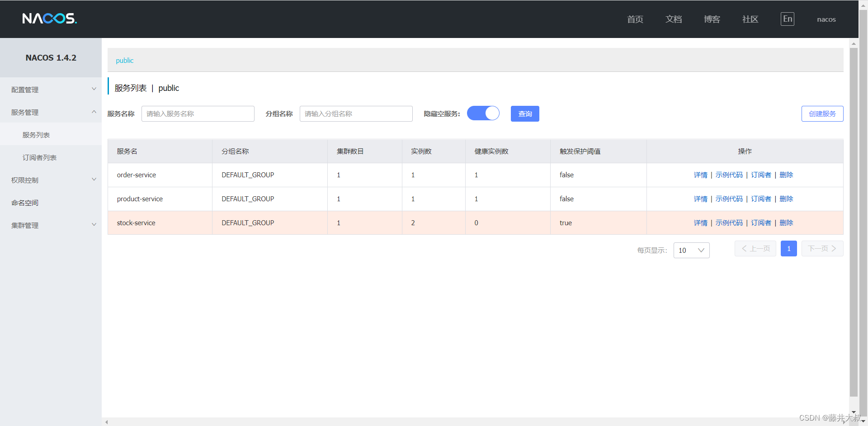This screenshot has height=426, width=868.
Task: Click the 创建服务 button
Action: tap(822, 114)
